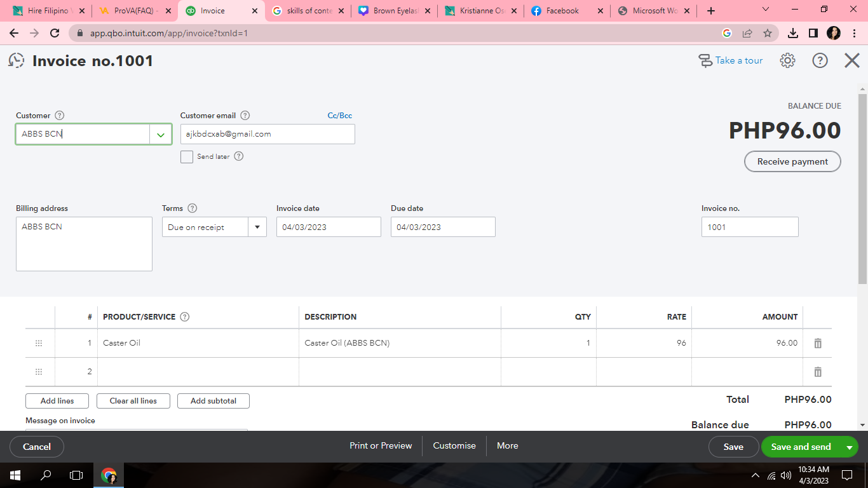Open a new browser tab
The height and width of the screenshot is (488, 868).
pos(710,11)
